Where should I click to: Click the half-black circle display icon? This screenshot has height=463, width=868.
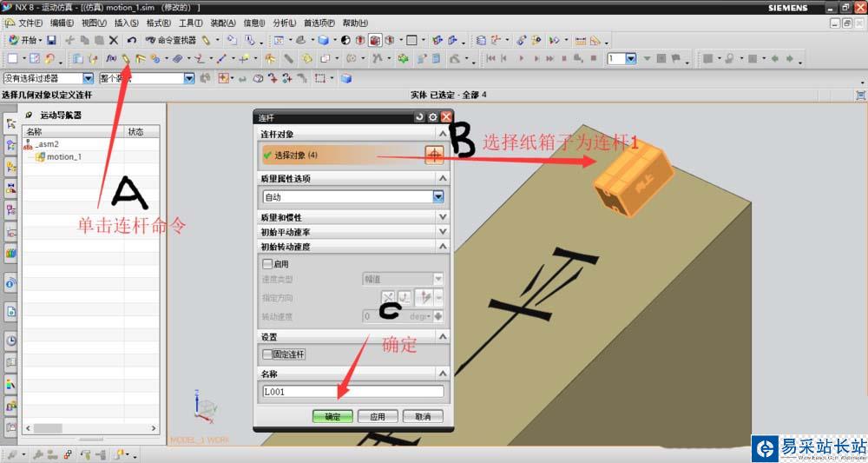tap(345, 40)
